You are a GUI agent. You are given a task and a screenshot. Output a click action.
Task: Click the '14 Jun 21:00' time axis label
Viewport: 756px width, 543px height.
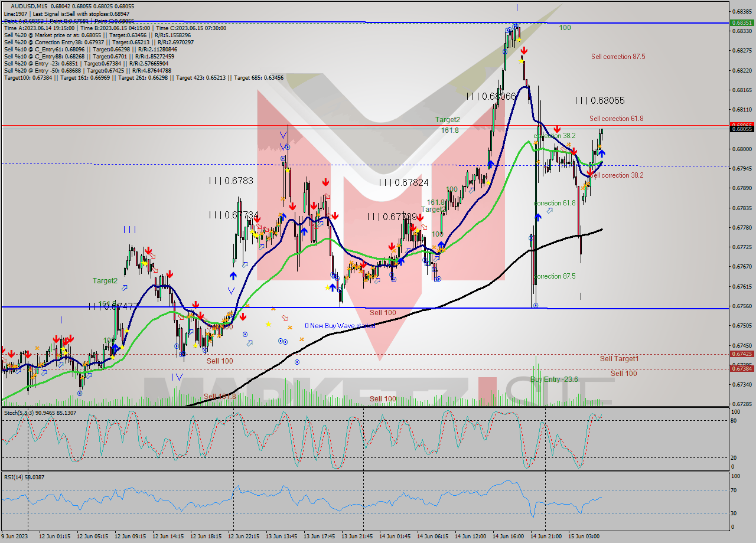546,537
